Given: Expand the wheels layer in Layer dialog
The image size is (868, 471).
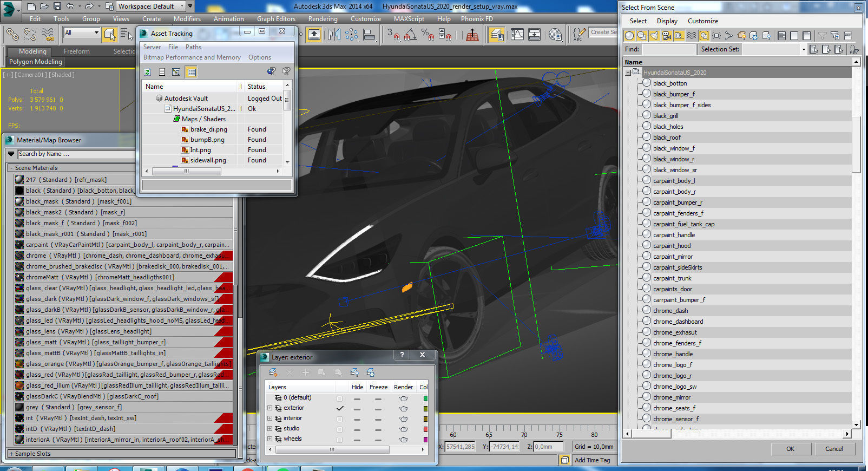Looking at the screenshot, I should coord(269,439).
